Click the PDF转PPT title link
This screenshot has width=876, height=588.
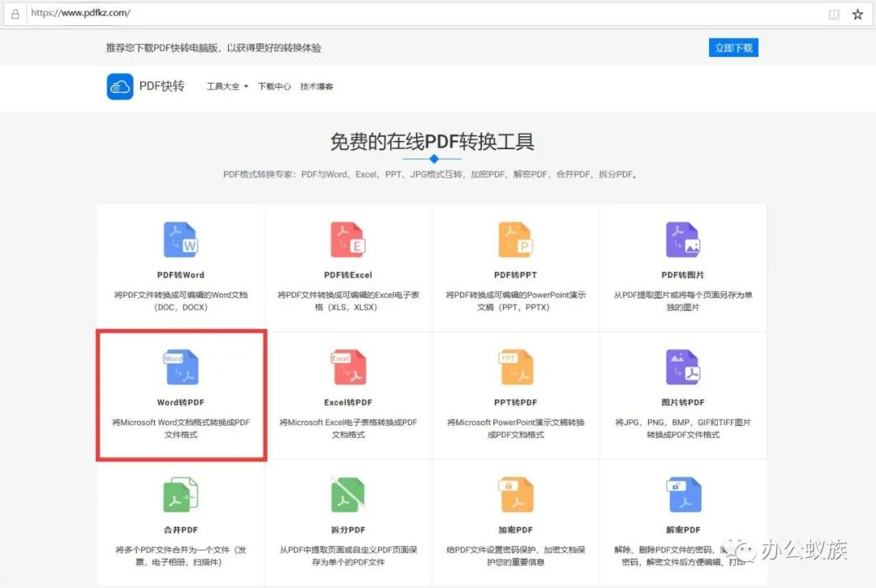[x=516, y=275]
